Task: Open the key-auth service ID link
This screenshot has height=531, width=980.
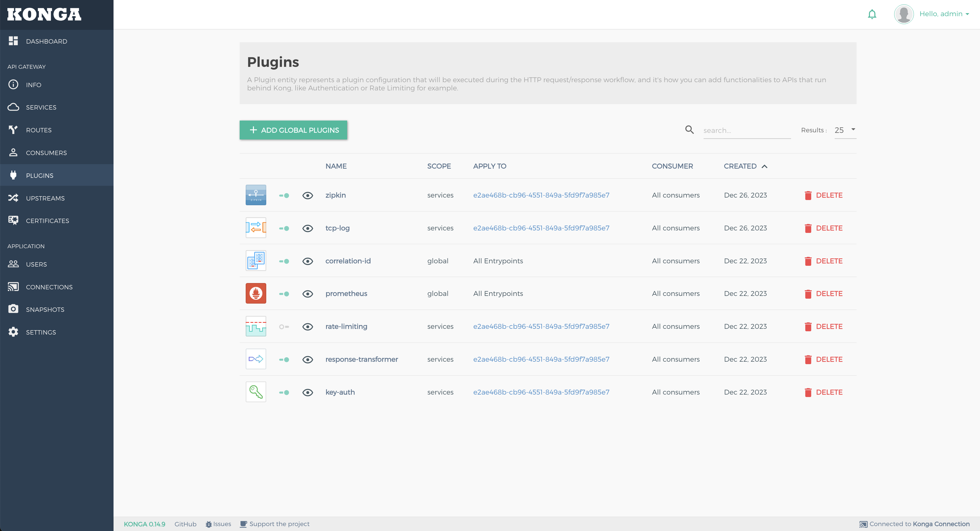Action: pyautogui.click(x=541, y=392)
